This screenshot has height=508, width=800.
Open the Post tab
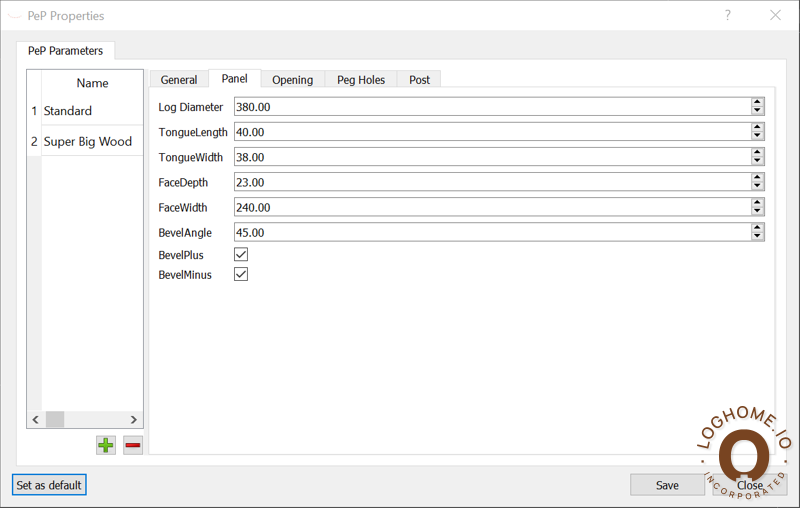[x=419, y=80]
